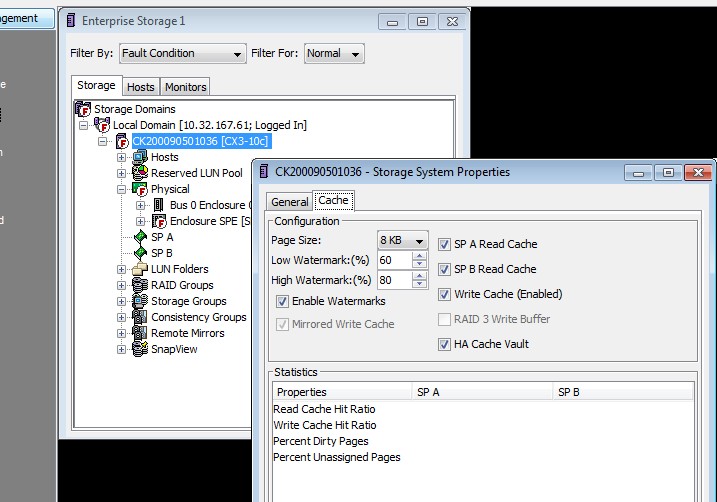Expand the SnapView node
The height and width of the screenshot is (502, 717).
[121, 349]
